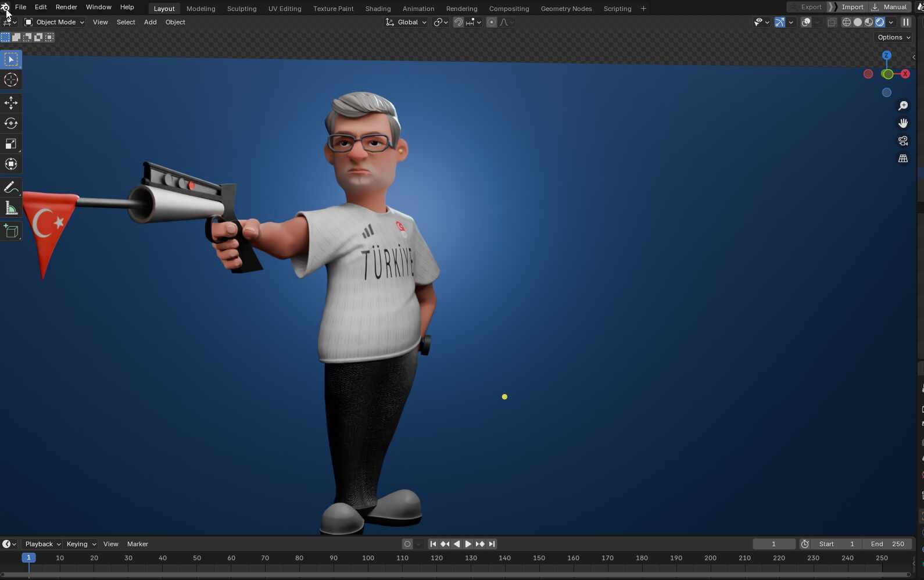Toggle camera view icon
The height and width of the screenshot is (580, 924).
click(x=903, y=141)
